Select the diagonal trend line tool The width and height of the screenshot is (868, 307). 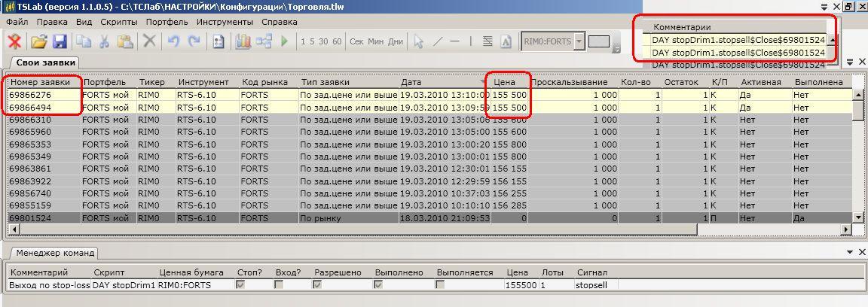[437, 41]
